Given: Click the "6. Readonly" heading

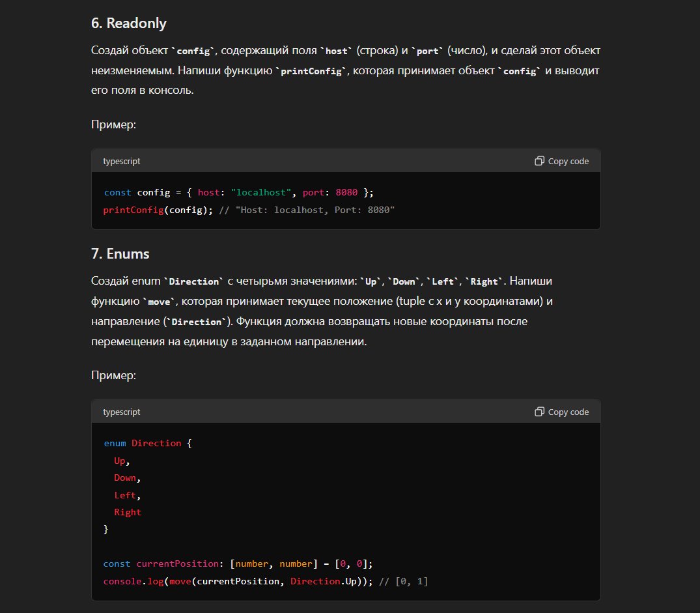Looking at the screenshot, I should click(x=129, y=23).
